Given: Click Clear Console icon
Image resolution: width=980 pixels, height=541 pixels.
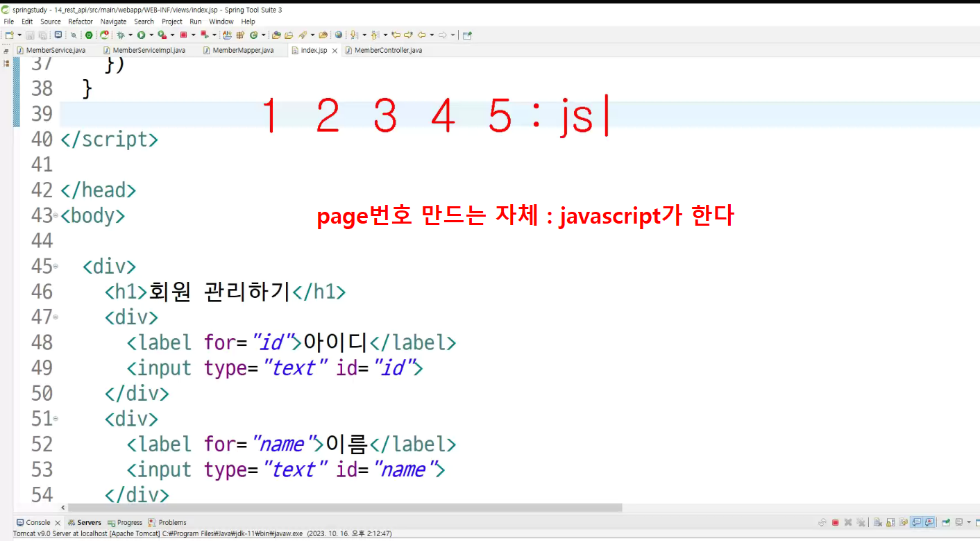Looking at the screenshot, I should (878, 522).
